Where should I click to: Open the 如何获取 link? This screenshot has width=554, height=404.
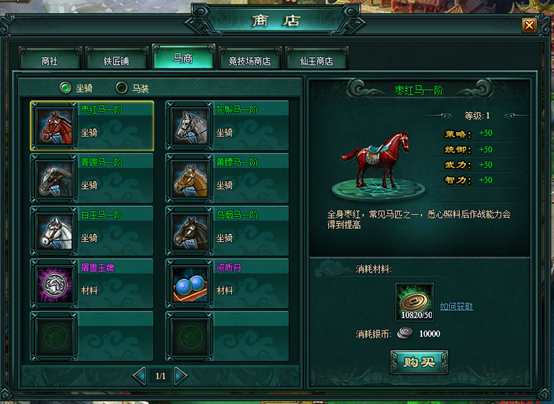click(x=456, y=306)
